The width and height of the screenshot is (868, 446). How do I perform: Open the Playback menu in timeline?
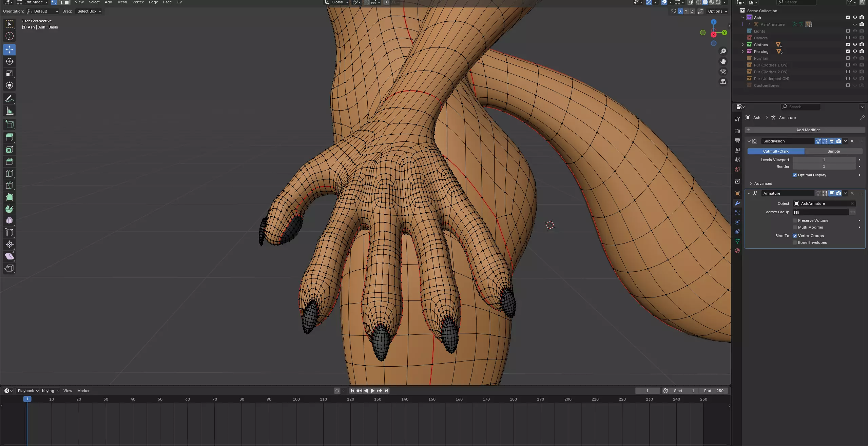[x=28, y=391]
